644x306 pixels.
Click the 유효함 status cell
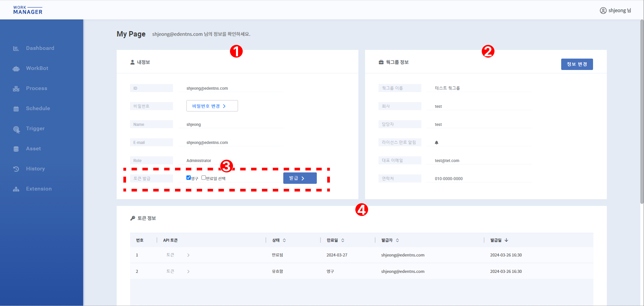tap(277, 272)
